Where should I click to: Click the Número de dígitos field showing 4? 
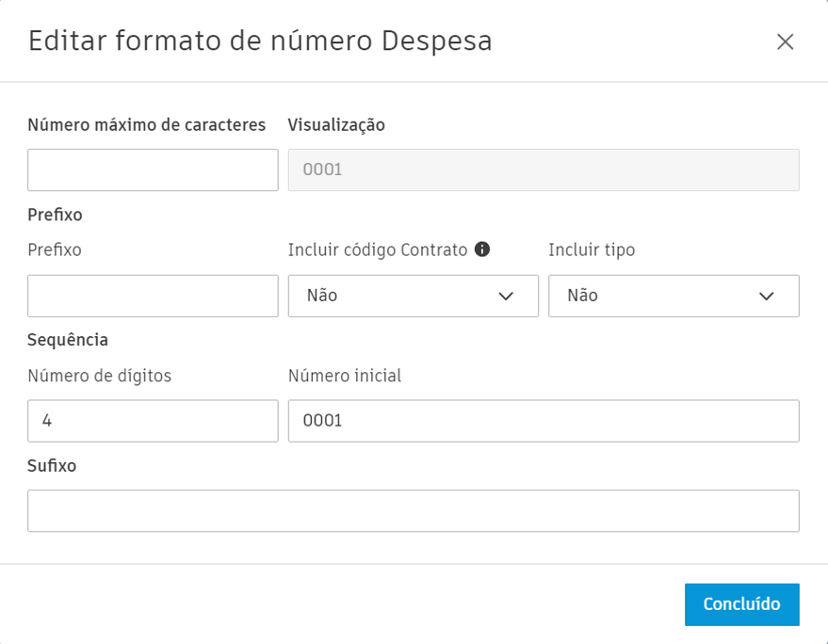pyautogui.click(x=152, y=421)
